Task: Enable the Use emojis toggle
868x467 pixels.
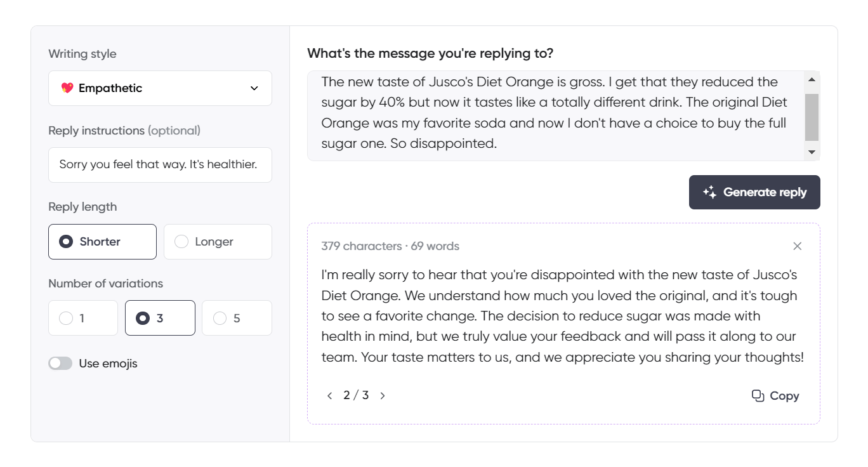Action: [60, 363]
